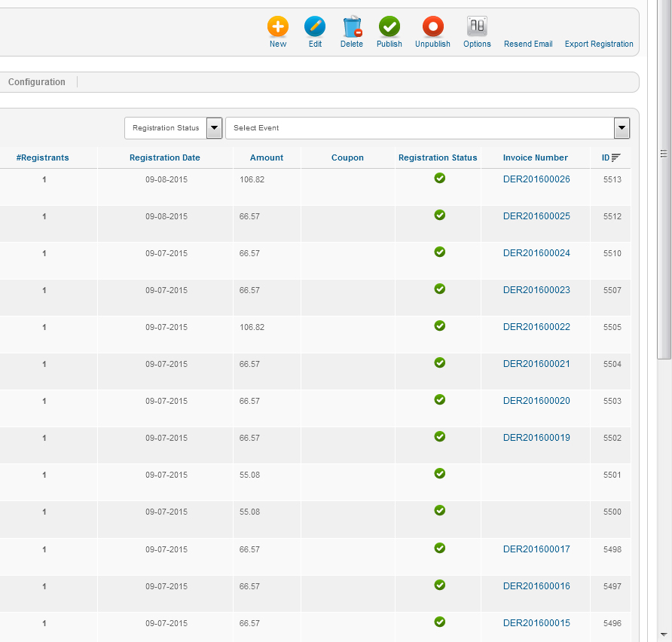The width and height of the screenshot is (672, 642).
Task: Click the Select Event dropdown arrow
Action: [x=622, y=128]
